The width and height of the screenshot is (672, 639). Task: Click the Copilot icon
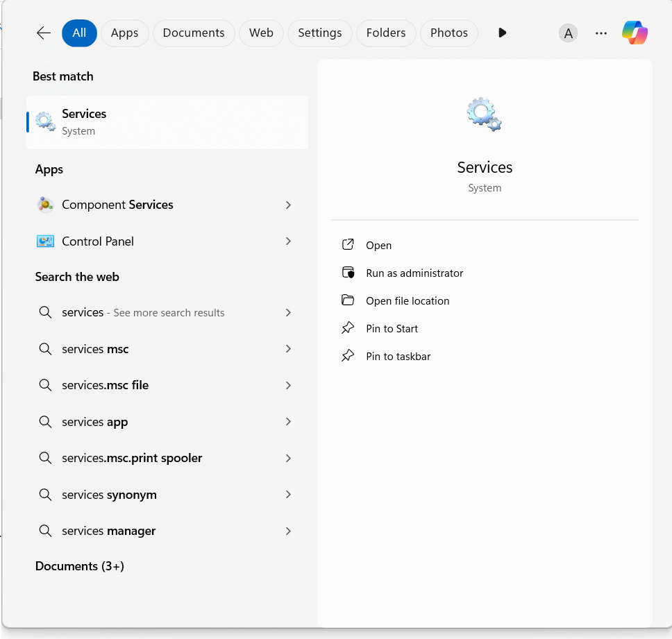635,33
